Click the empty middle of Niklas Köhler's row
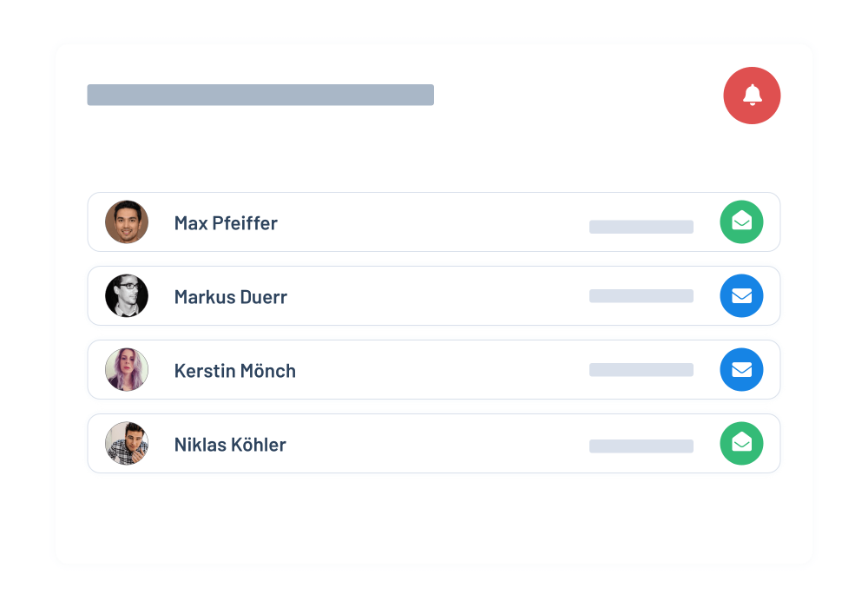 click(434, 444)
